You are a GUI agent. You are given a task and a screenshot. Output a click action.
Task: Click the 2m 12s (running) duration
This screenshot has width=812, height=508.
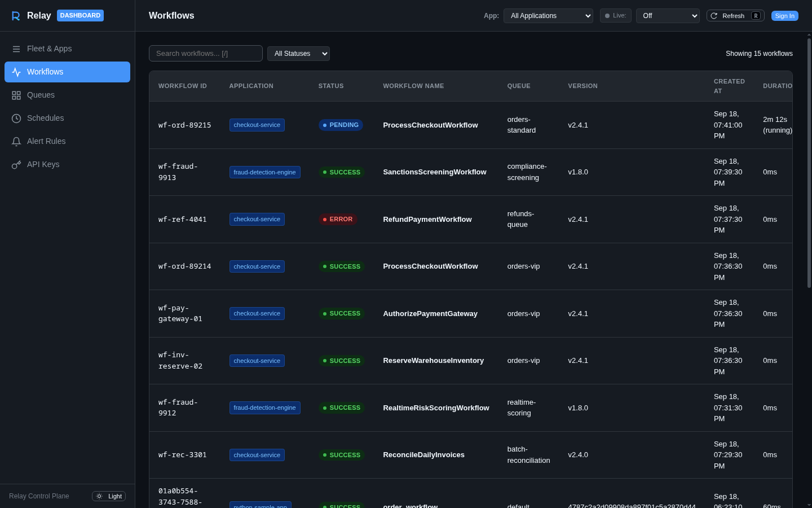(x=778, y=125)
